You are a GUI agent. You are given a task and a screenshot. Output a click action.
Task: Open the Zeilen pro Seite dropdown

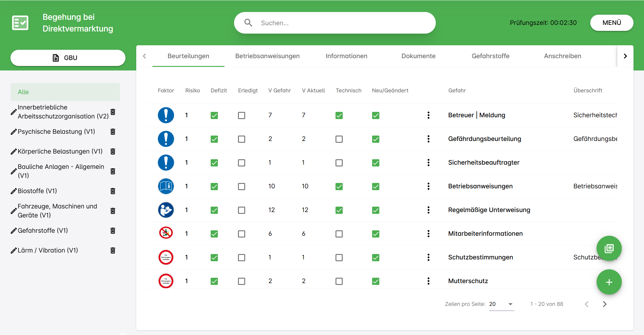point(501,304)
